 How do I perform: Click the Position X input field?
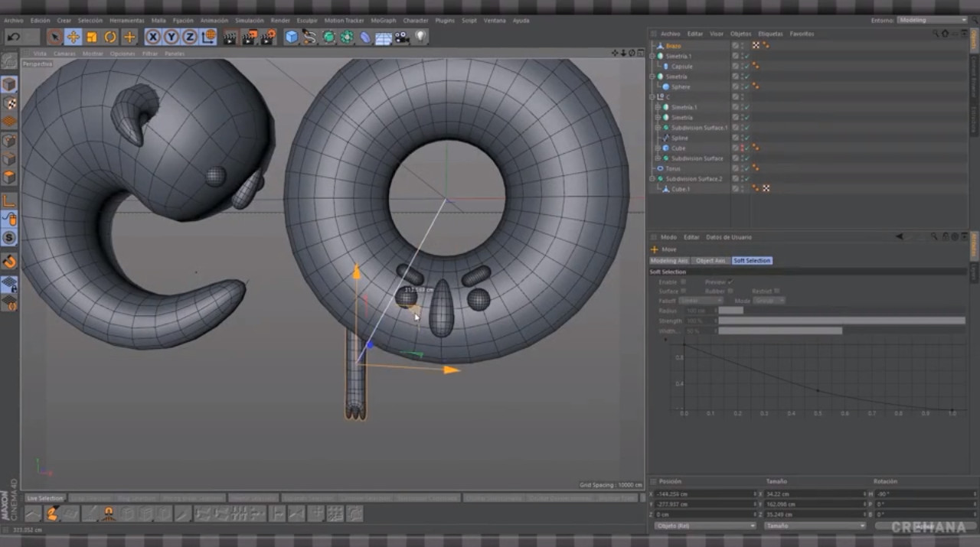(x=704, y=494)
